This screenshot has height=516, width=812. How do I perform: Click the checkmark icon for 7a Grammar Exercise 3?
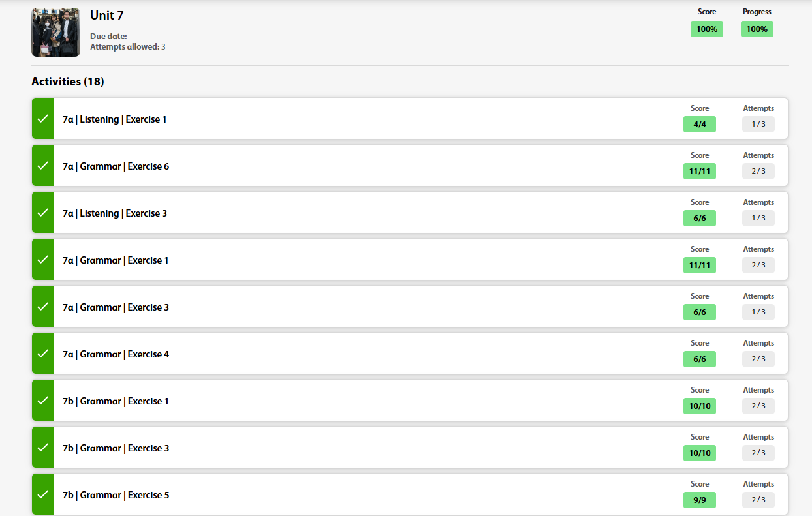coord(42,307)
